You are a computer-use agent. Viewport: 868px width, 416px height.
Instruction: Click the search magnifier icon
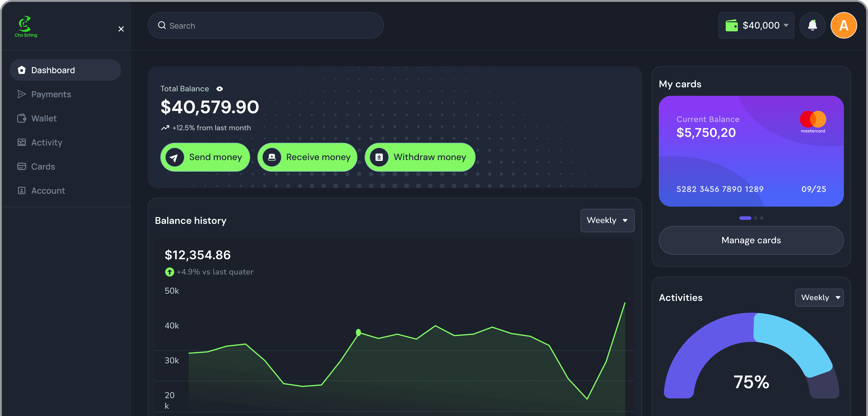point(162,25)
